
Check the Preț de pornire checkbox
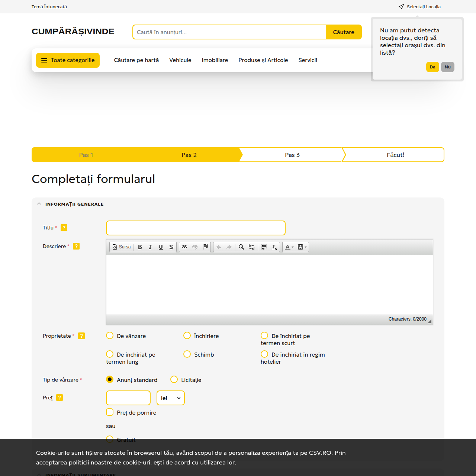tap(110, 412)
